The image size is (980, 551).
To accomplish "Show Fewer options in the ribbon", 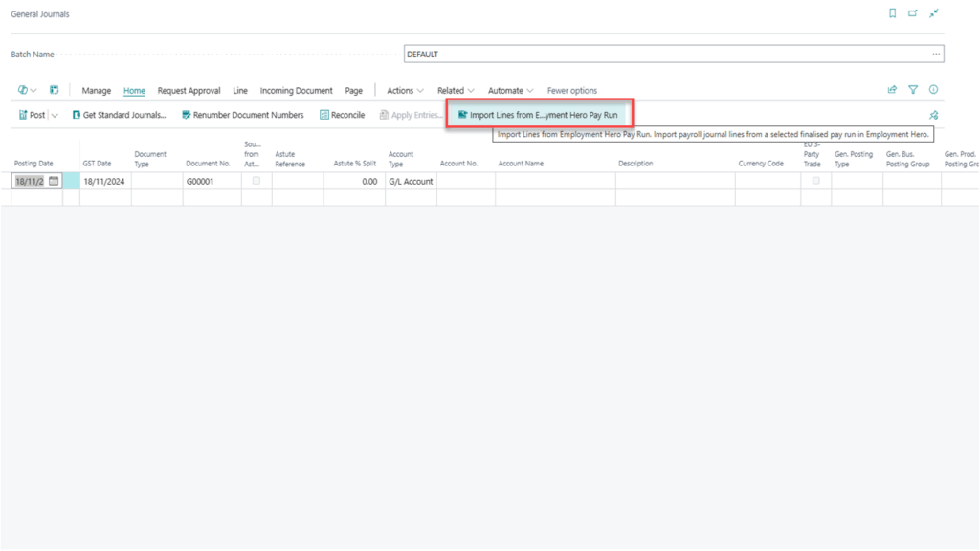I will tap(572, 90).
